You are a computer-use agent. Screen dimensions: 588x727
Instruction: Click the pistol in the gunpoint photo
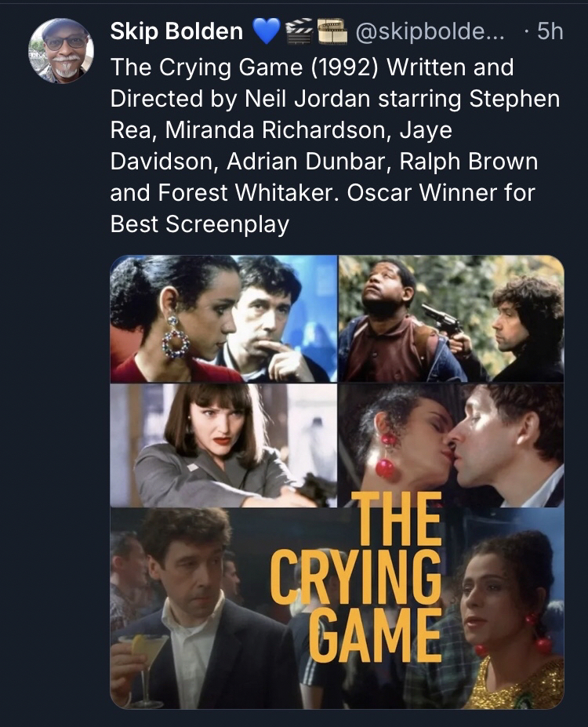[x=441, y=319]
